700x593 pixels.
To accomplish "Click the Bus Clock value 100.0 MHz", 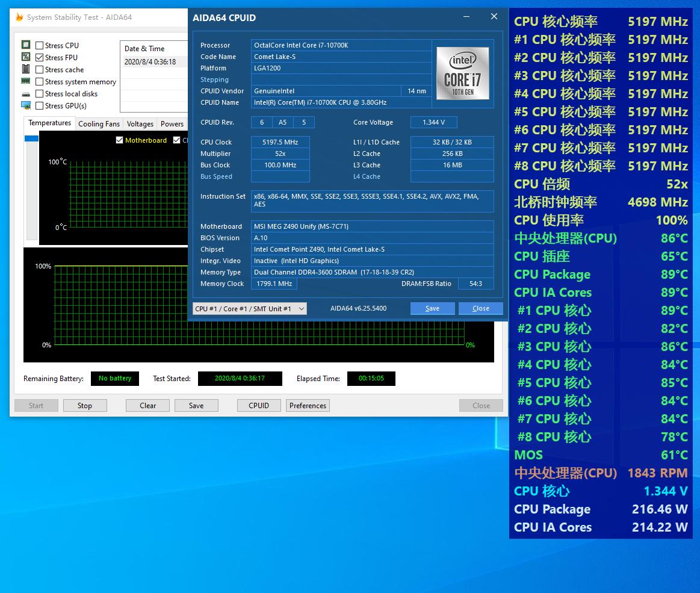I will pyautogui.click(x=280, y=165).
